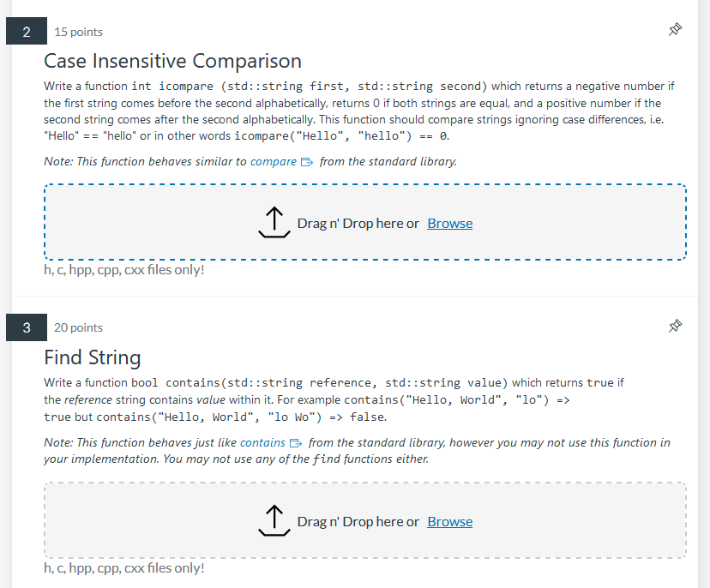Image resolution: width=710 pixels, height=588 pixels.
Task: Pin the Case Insensitive Comparison question
Action: point(675,28)
